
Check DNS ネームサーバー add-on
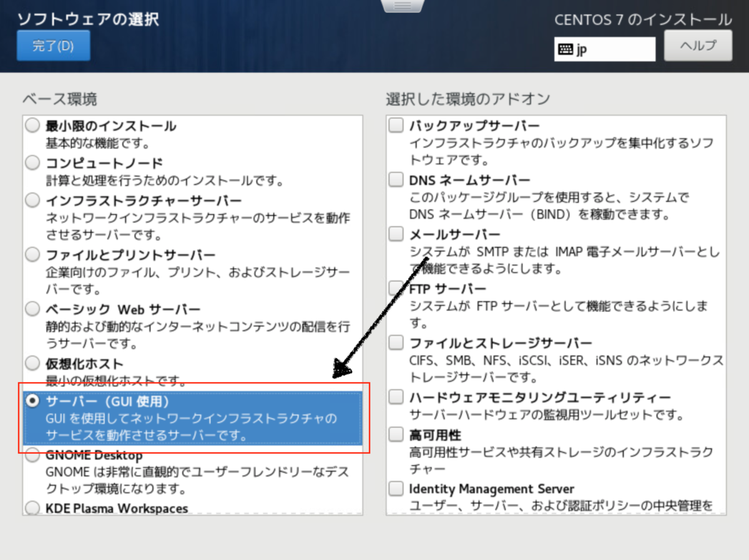(x=396, y=180)
